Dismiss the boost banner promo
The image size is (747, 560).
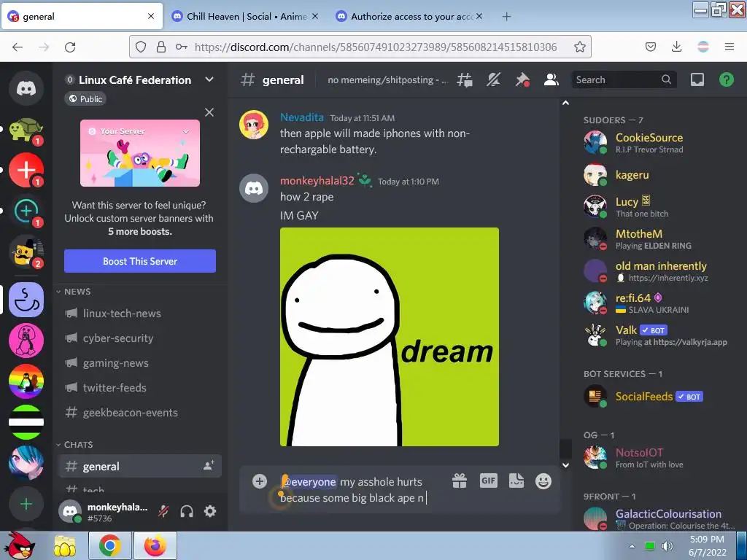(209, 112)
